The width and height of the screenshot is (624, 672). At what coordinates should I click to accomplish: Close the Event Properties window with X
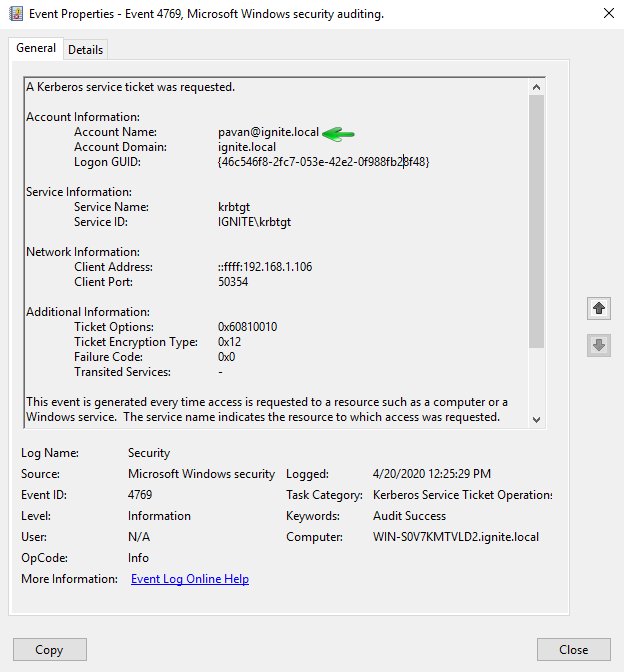[609, 14]
